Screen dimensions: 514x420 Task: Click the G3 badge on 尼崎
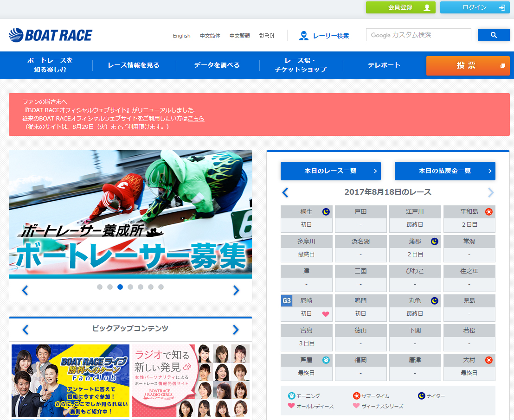point(287,301)
